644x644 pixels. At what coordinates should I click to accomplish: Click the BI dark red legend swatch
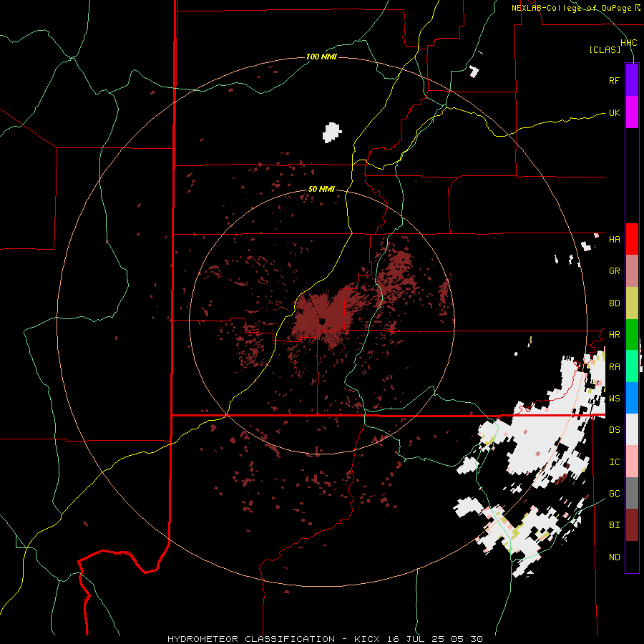[x=632, y=525]
